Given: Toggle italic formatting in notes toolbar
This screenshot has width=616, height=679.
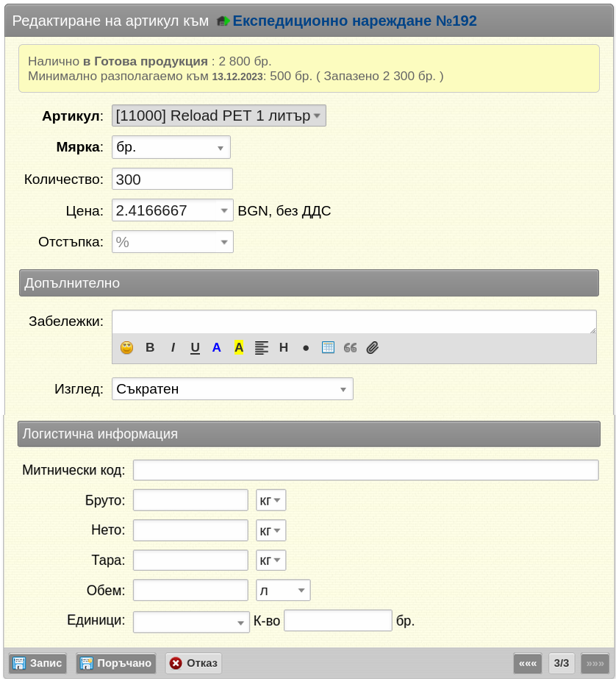Looking at the screenshot, I should 173,348.
